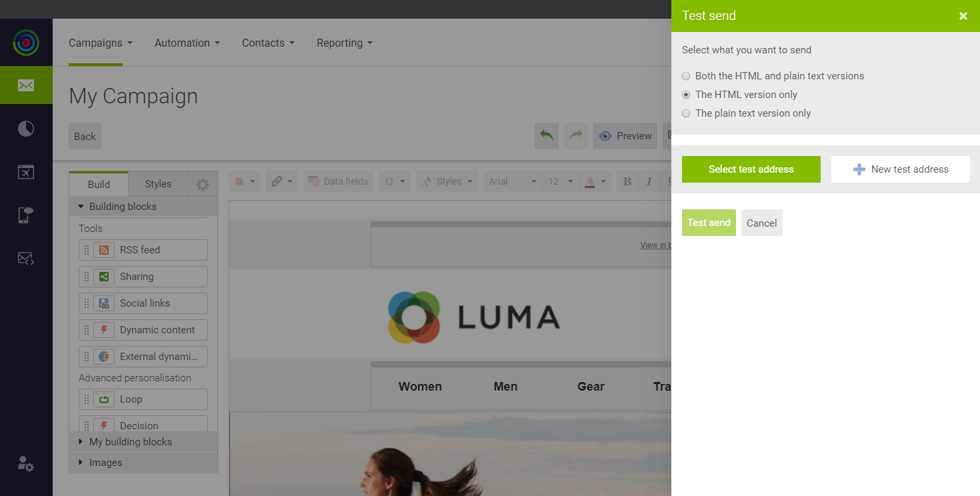This screenshot has height=496, width=980.
Task: Open the landing pages airplane sidebar icon
Action: 26,172
